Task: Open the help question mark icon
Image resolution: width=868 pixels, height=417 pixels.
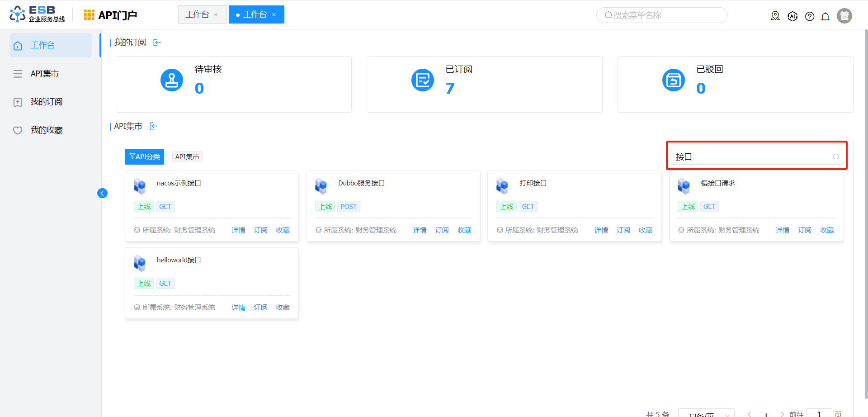Action: click(810, 17)
